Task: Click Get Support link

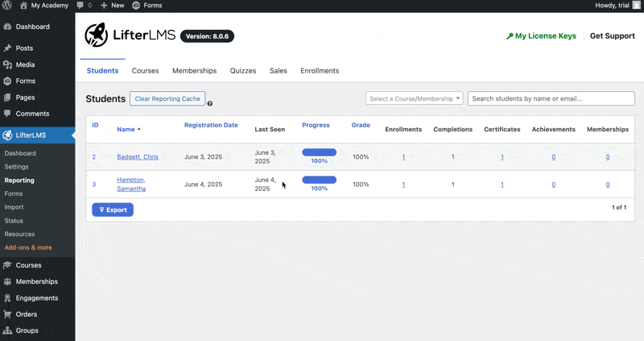Action: pyautogui.click(x=613, y=36)
